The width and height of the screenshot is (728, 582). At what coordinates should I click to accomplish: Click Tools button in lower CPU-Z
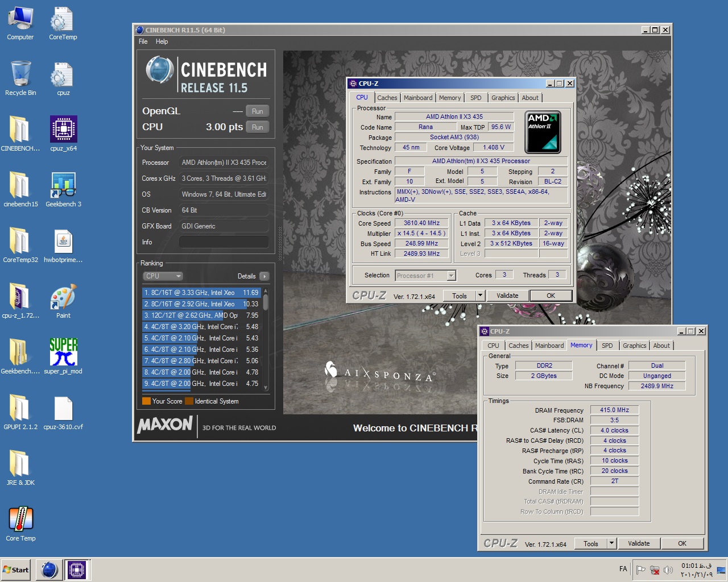[x=591, y=543]
